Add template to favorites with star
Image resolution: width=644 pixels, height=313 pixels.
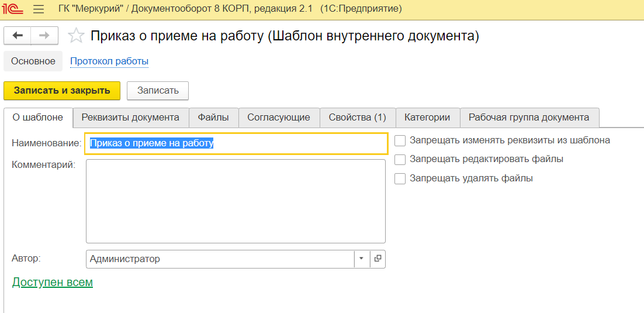point(76,36)
